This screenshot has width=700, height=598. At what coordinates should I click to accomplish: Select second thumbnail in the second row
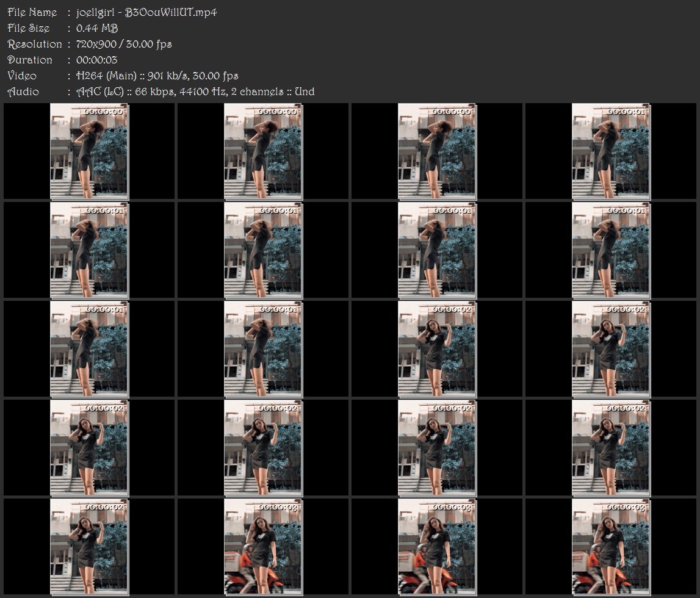264,250
